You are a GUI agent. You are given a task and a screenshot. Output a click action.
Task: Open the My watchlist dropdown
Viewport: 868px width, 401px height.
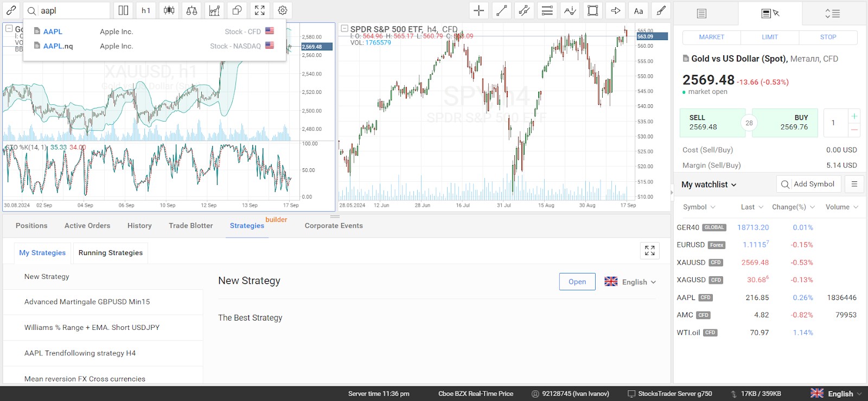(x=709, y=184)
